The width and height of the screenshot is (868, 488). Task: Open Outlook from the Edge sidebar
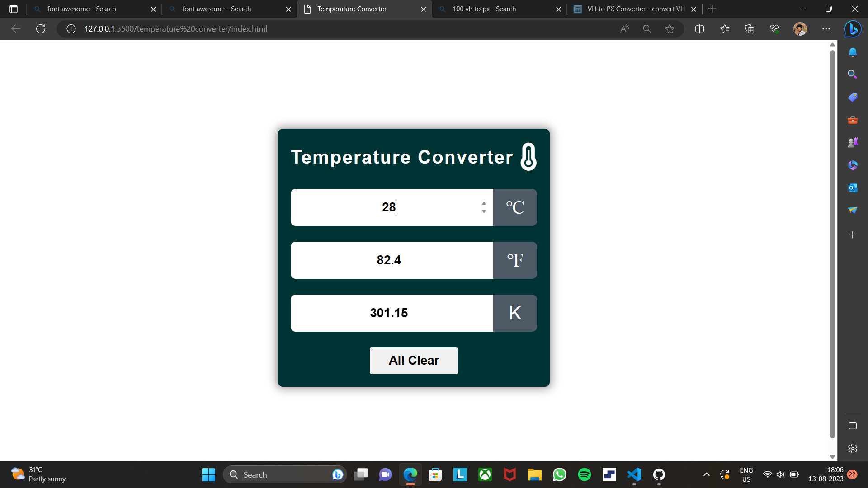point(854,188)
